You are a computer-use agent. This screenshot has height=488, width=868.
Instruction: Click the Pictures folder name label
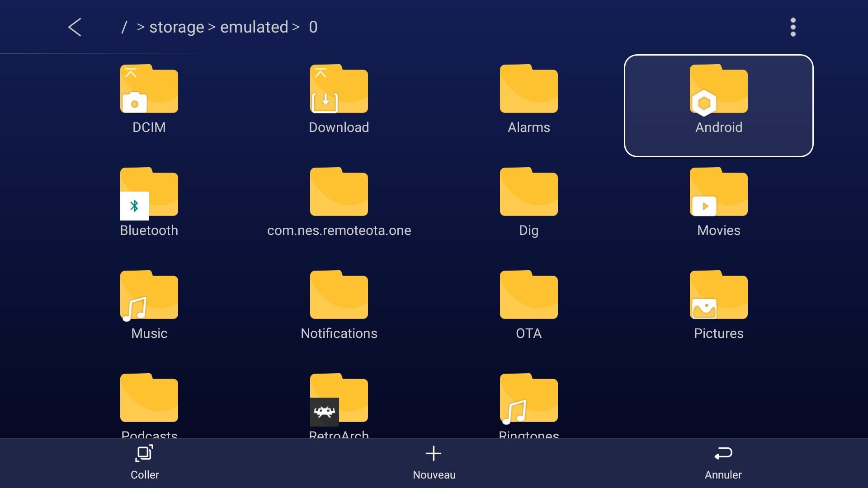[x=719, y=333]
